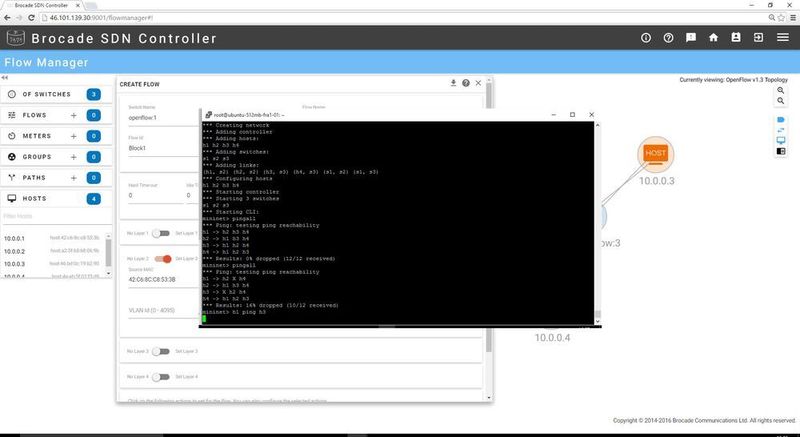Open help in the Create Flow panel

(466, 83)
